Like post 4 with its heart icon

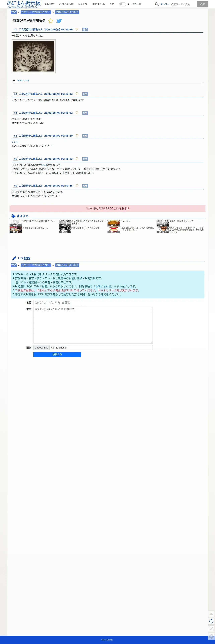tap(77, 136)
